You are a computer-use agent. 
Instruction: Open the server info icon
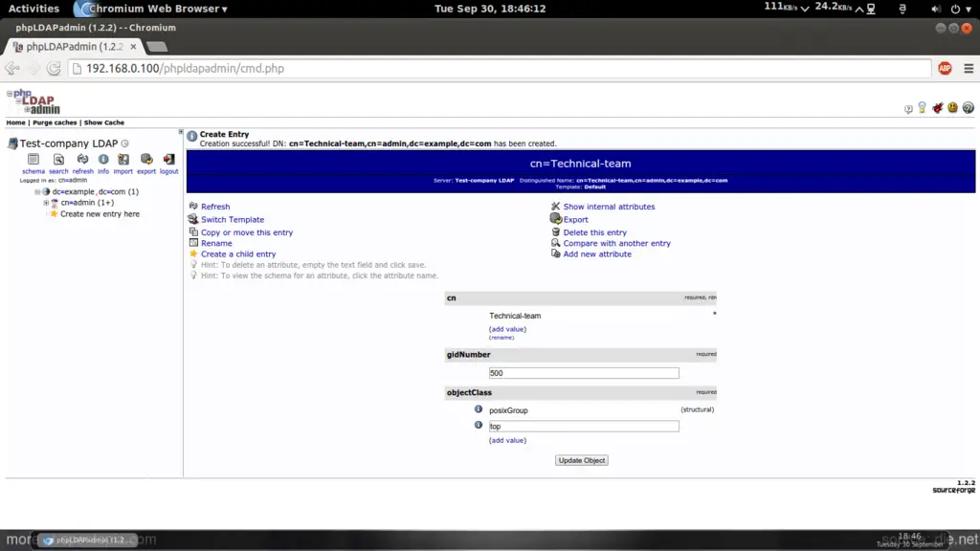point(103,160)
